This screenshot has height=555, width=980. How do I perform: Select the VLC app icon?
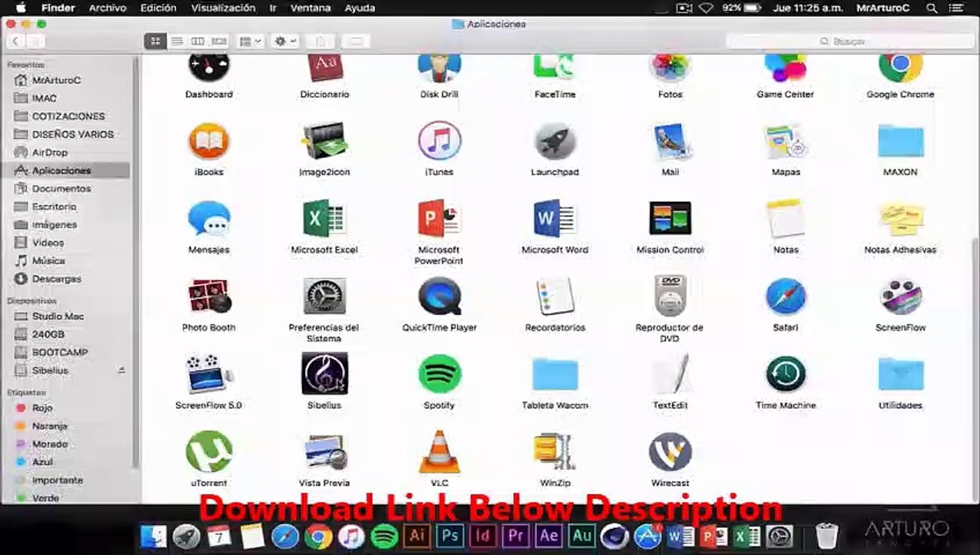click(439, 453)
